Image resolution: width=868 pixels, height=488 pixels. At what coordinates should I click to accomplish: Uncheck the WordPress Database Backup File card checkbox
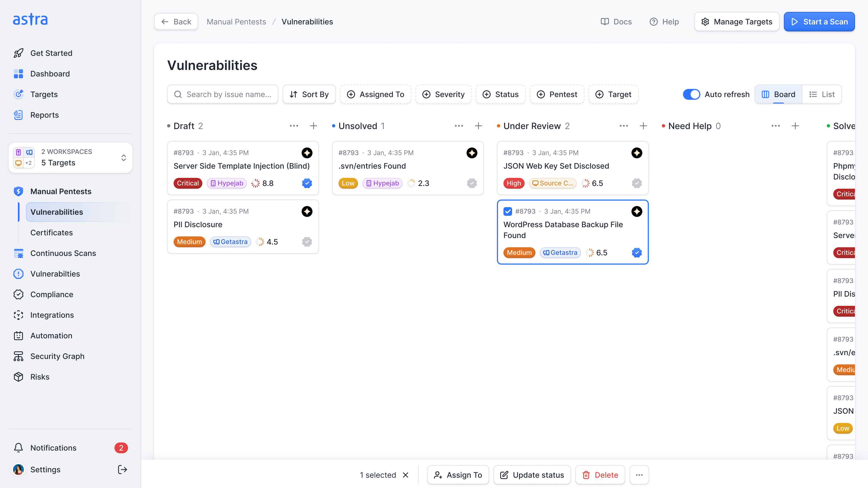508,211
